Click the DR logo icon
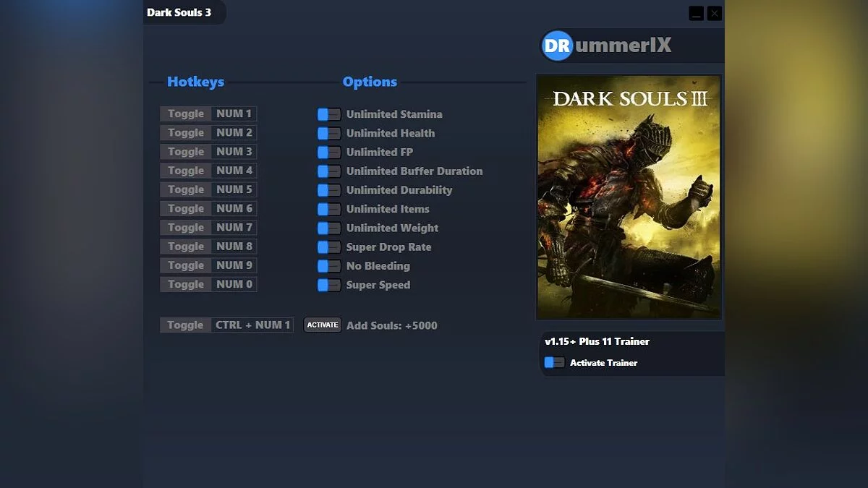This screenshot has height=488, width=868. point(557,46)
